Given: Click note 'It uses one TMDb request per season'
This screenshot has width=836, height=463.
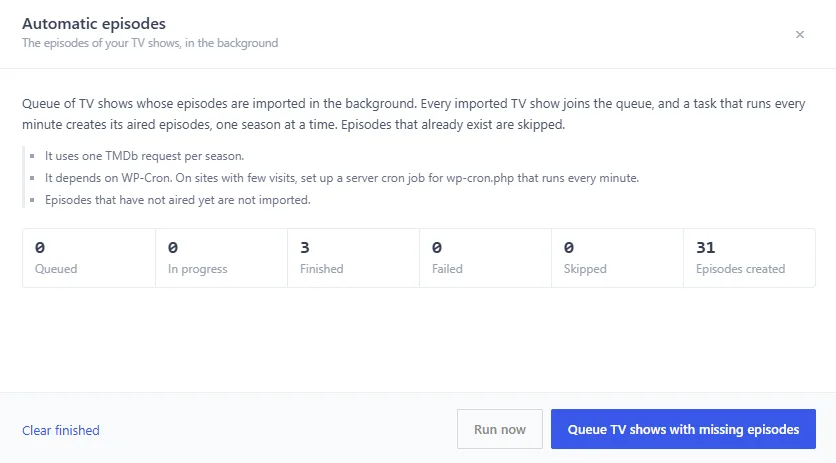Looking at the screenshot, I should coord(144,156).
